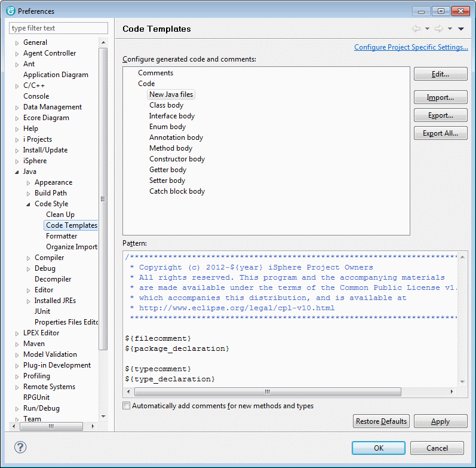The height and width of the screenshot is (468, 476).
Task: Click the type filter text field
Action: coord(59,28)
